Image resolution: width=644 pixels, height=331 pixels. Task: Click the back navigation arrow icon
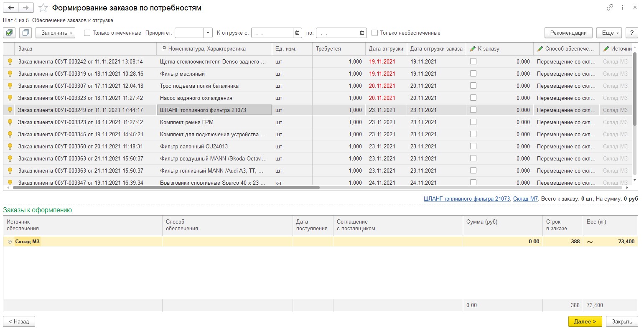11,8
